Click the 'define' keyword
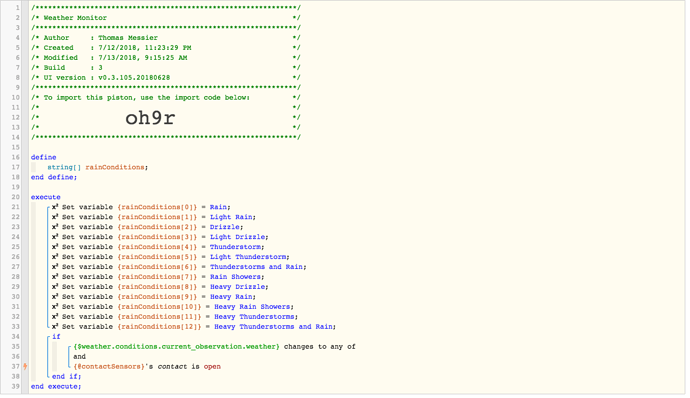Viewport: 690px width, 398px height. [x=44, y=157]
